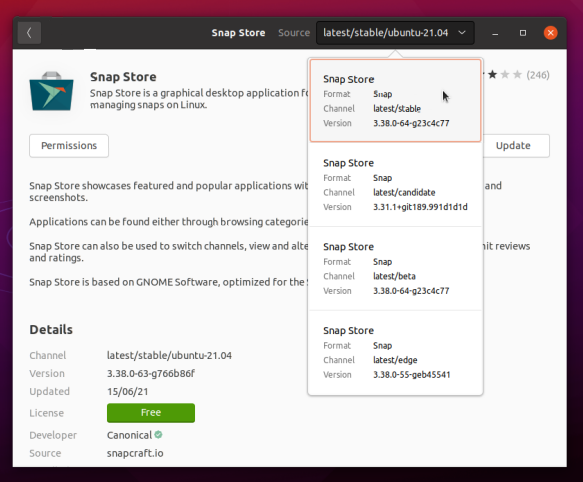Click the last gray star rating icon
Image resolution: width=583 pixels, height=482 pixels.
(517, 75)
